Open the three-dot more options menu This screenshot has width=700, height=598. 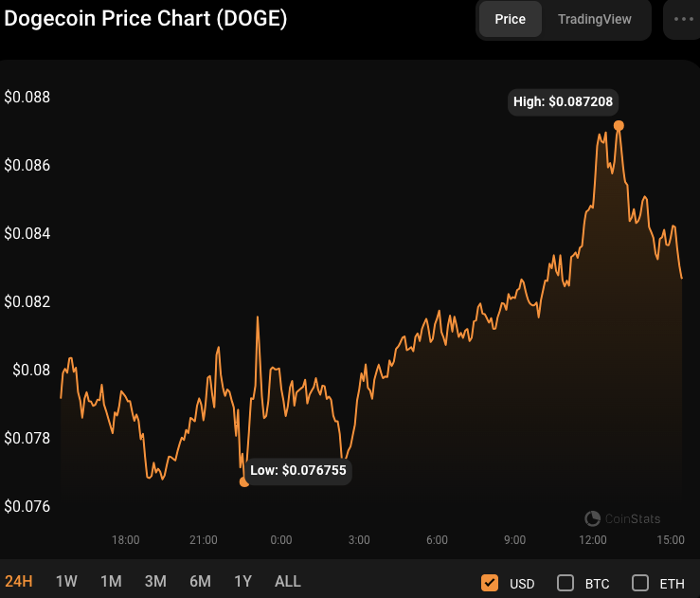[x=683, y=19]
